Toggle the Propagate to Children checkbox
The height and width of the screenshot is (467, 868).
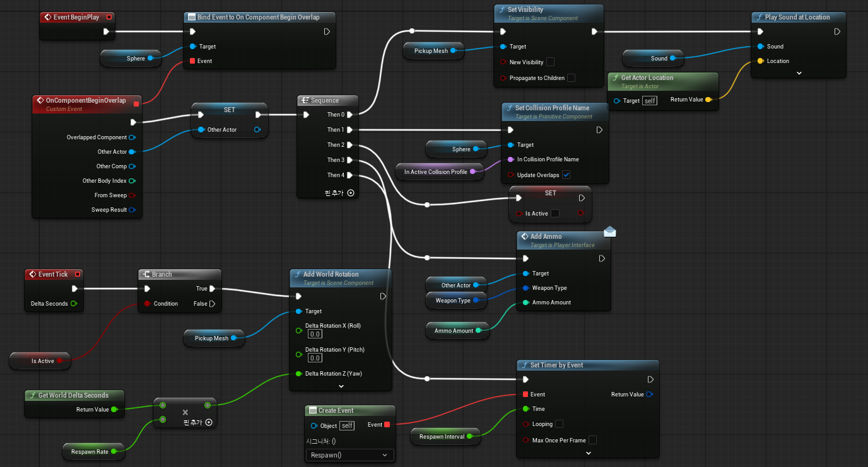click(x=571, y=78)
